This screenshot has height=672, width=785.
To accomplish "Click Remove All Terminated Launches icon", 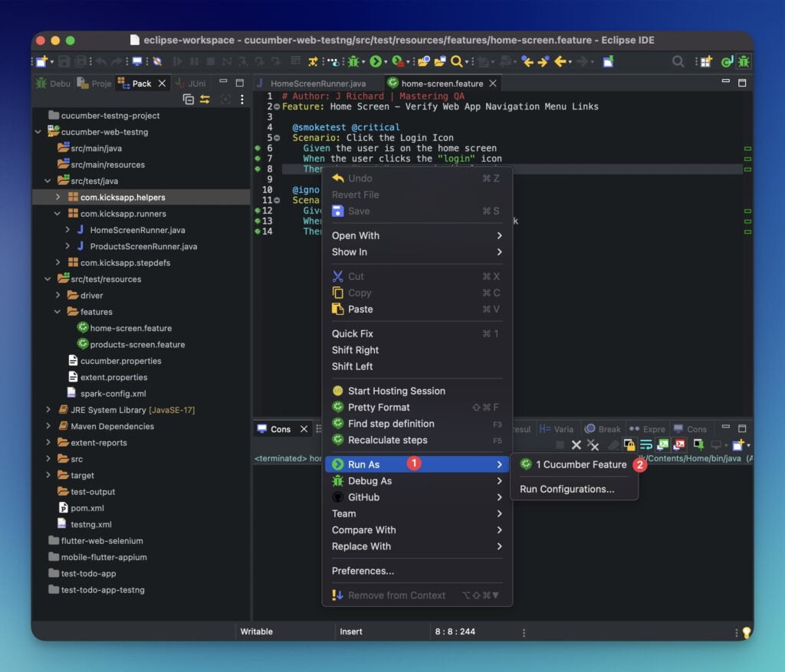I will pyautogui.click(x=593, y=445).
